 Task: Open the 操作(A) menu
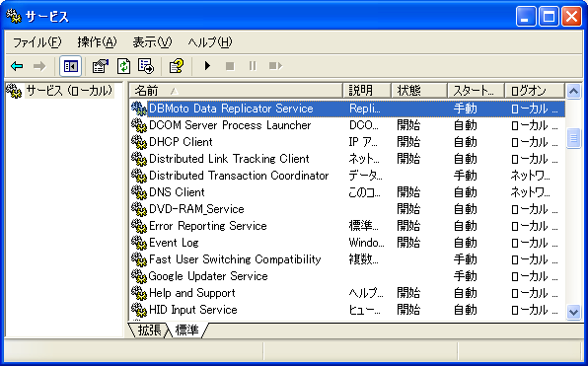(x=97, y=42)
